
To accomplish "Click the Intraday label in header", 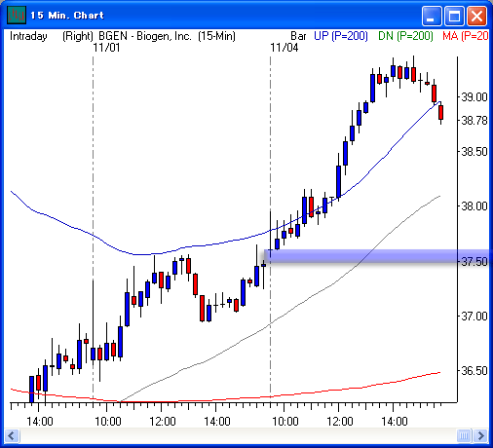I will coord(28,36).
